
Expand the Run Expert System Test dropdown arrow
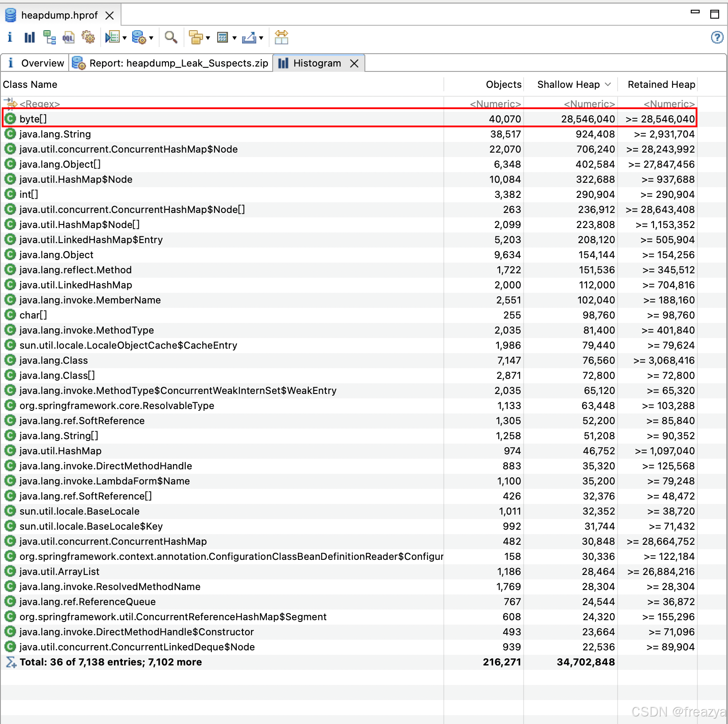[125, 38]
